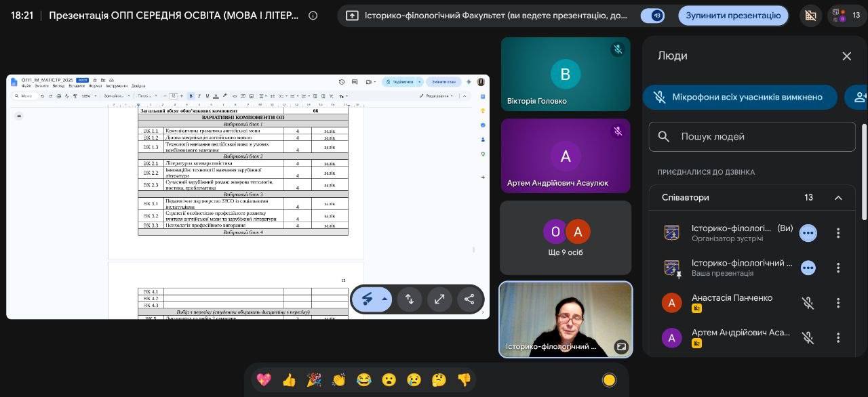Image resolution: width=868 pixels, height=397 pixels.
Task: Send the heart emoji reaction
Action: (264, 380)
